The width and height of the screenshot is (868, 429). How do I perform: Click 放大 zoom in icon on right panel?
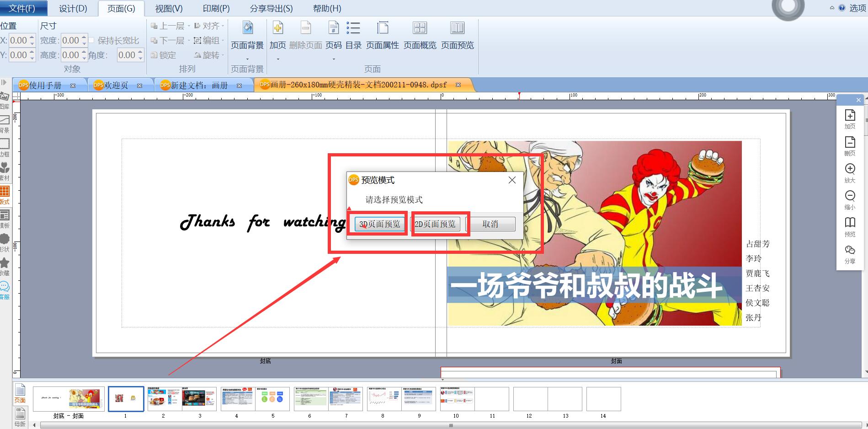coord(850,173)
